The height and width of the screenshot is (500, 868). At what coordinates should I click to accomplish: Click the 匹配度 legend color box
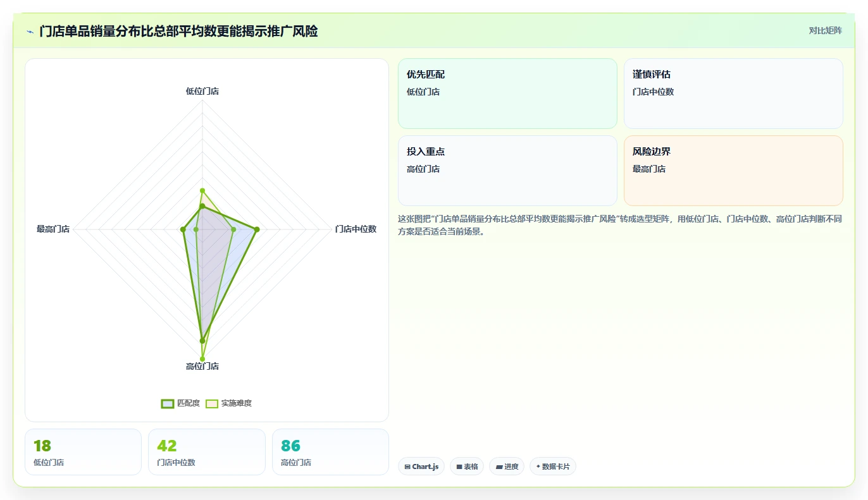click(x=168, y=404)
